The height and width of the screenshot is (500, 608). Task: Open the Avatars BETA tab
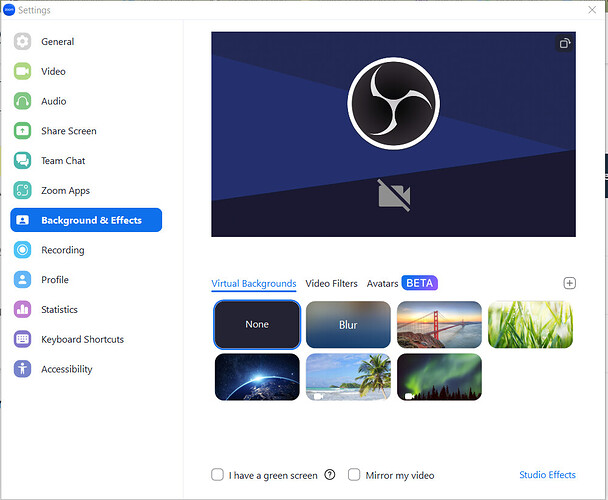click(x=401, y=283)
